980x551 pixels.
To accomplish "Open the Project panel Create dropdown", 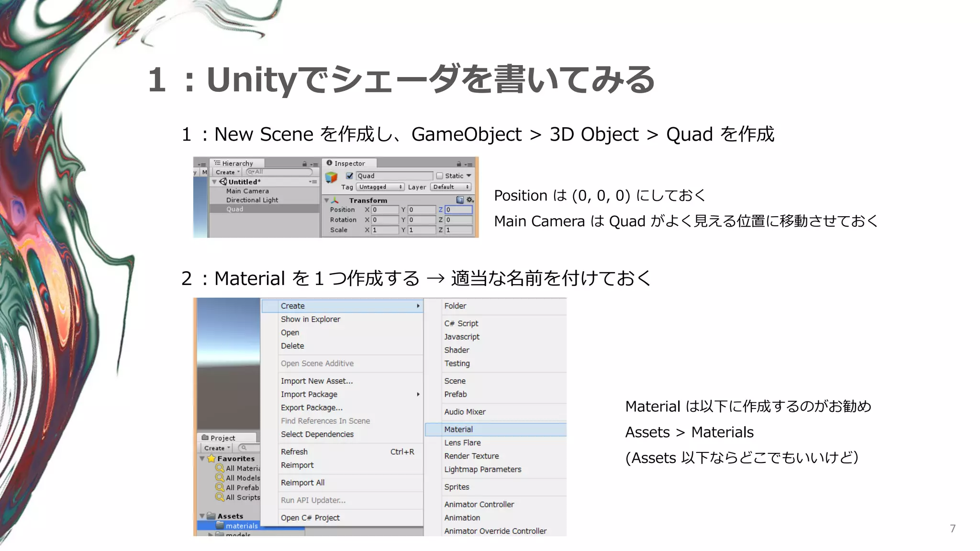I will (217, 448).
